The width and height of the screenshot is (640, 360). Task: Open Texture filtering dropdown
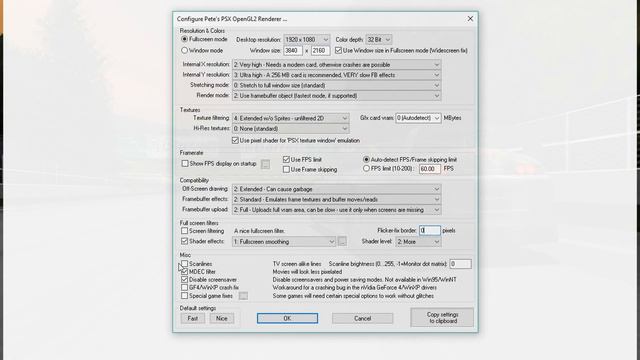[x=291, y=118]
